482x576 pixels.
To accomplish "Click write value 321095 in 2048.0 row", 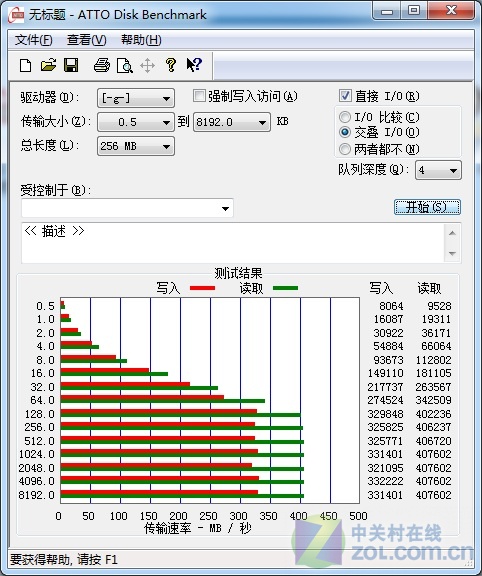I will coord(385,468).
